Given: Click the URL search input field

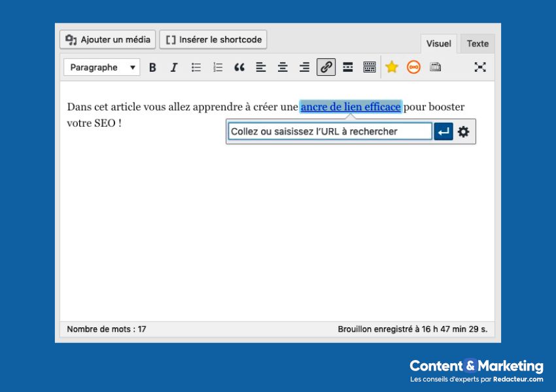Looking at the screenshot, I should pos(330,132).
